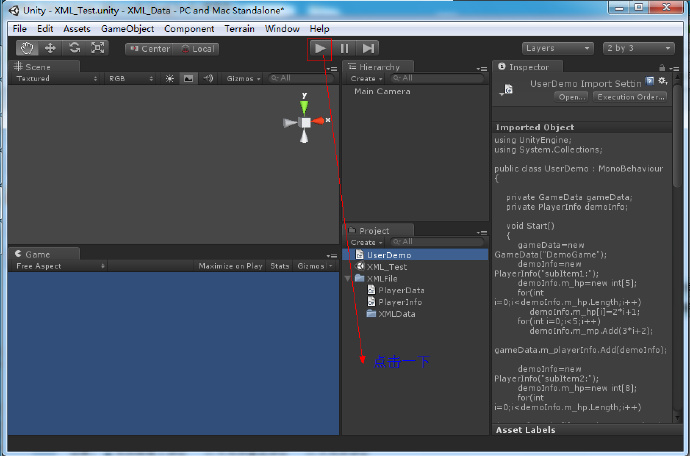Open the Free Aspect dropdown
Screen dimensions: 690x456
(60, 266)
